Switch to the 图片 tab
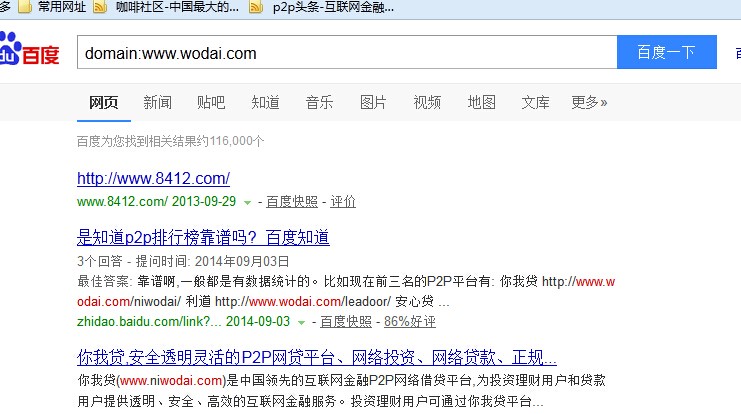 [x=373, y=102]
